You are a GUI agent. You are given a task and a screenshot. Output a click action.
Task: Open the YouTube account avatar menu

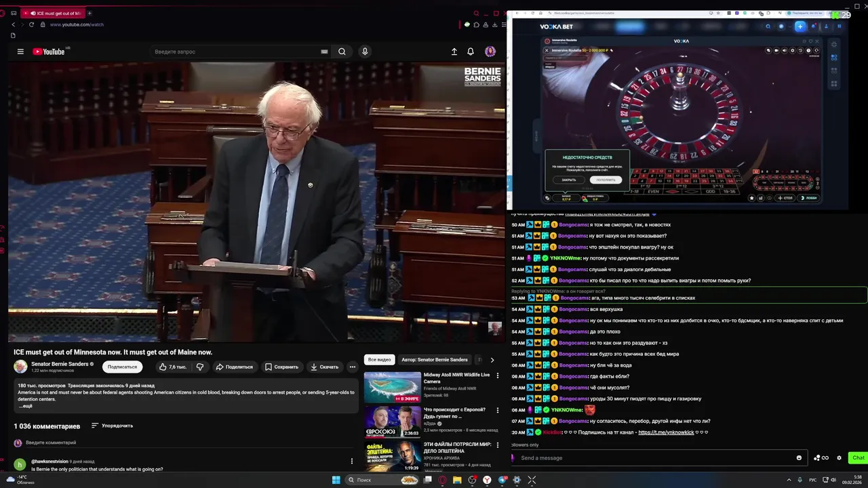click(x=490, y=52)
